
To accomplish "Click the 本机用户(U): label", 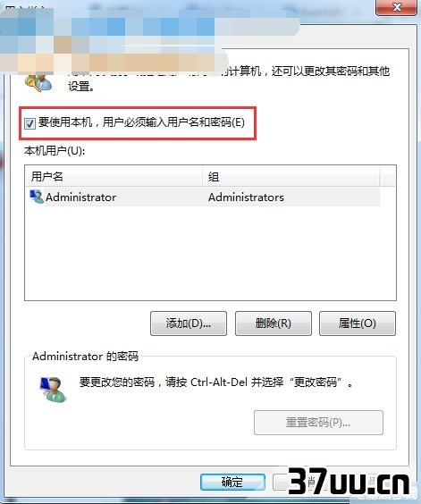I will (55, 151).
